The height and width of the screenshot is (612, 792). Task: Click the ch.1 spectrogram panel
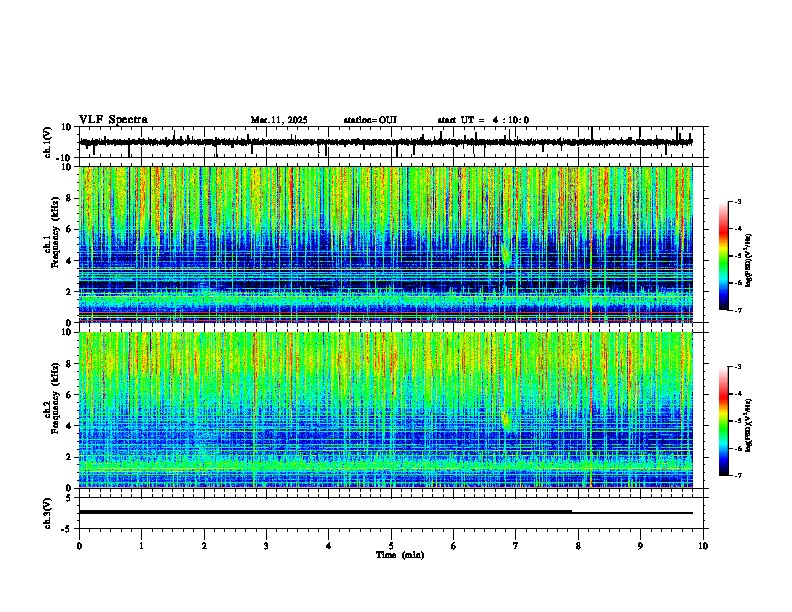coord(386,244)
